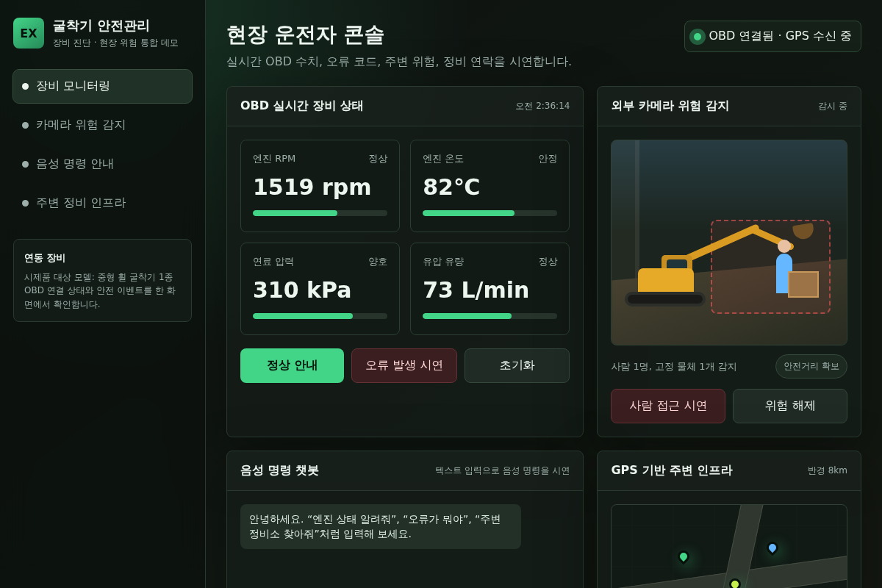Screen dimensions: 882x588
Task: Start 사람 접근 시연 demo button
Action: (668, 406)
